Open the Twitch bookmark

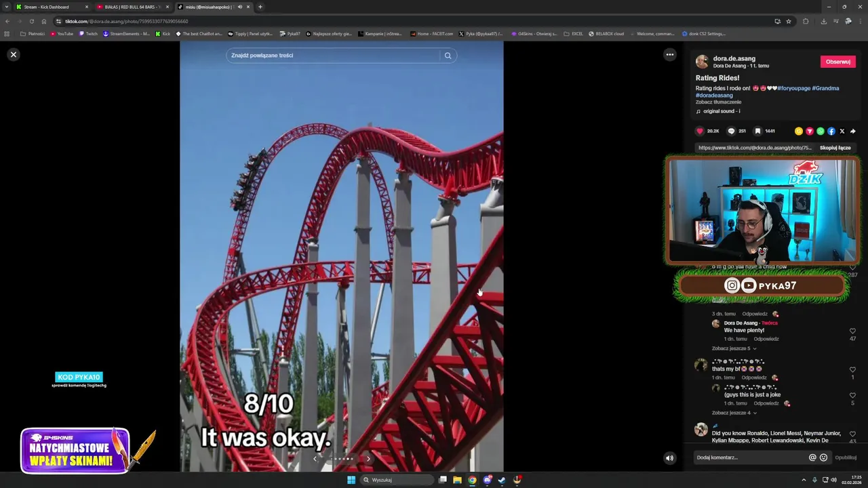[88, 33]
